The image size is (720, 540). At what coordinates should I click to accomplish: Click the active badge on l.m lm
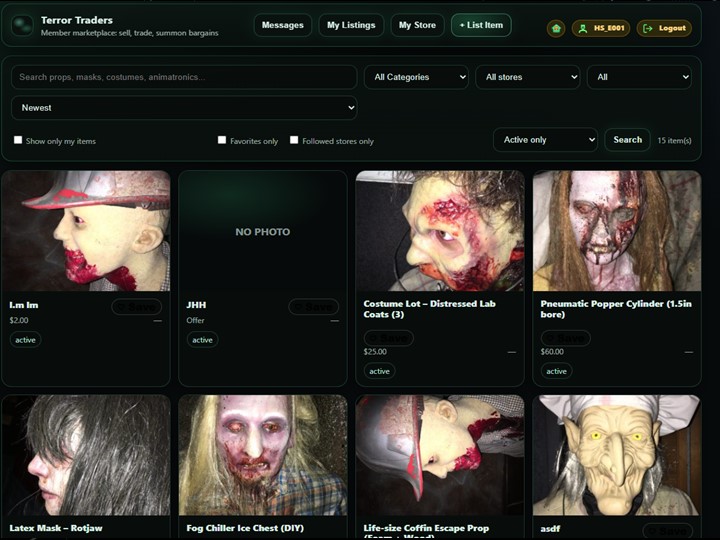point(25,340)
